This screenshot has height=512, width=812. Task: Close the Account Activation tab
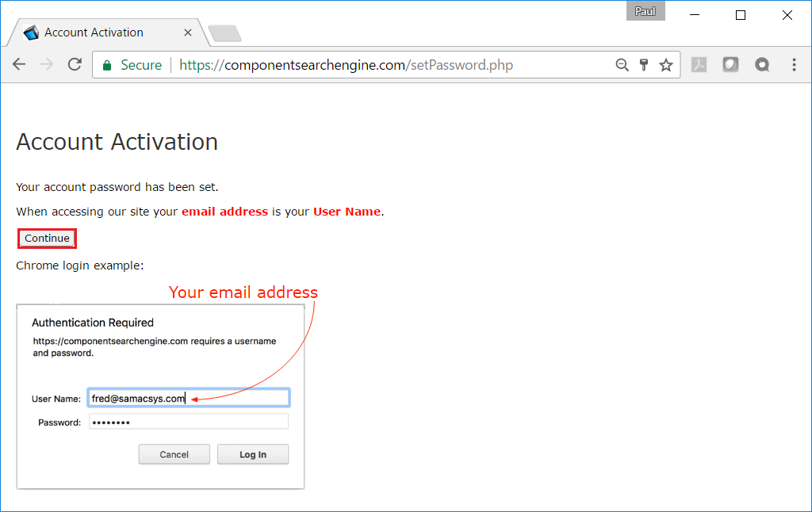pos(188,32)
